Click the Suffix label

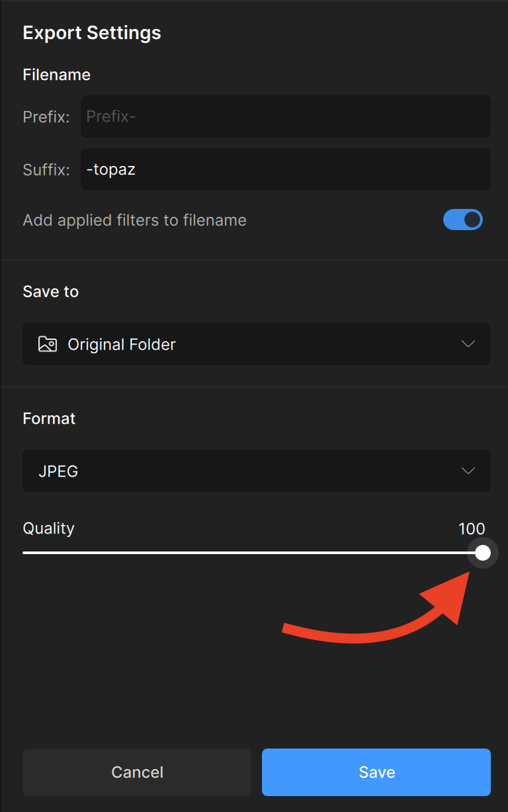pos(46,170)
